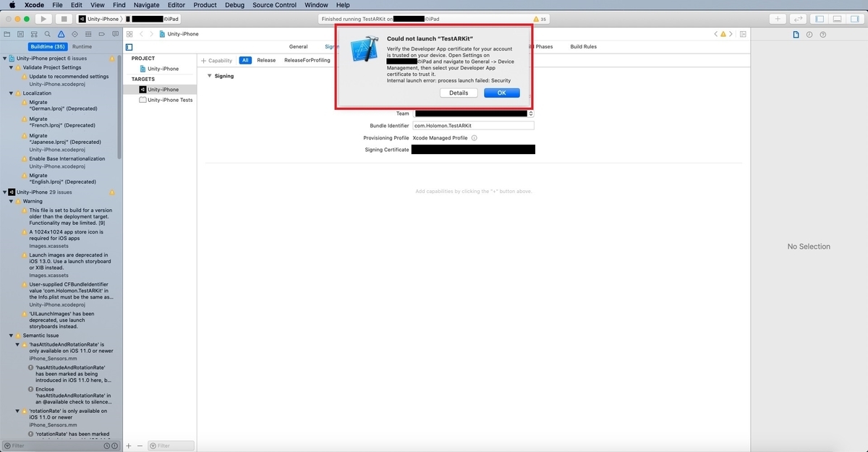Open the Navigate menu
The image size is (868, 452).
[x=146, y=5]
